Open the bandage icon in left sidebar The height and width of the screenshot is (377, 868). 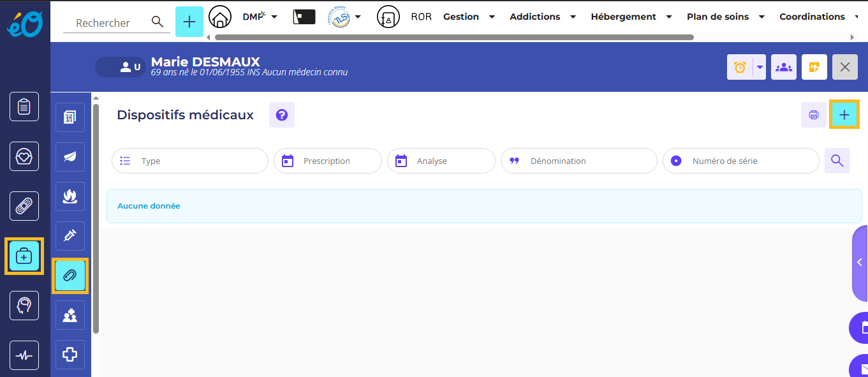24,206
